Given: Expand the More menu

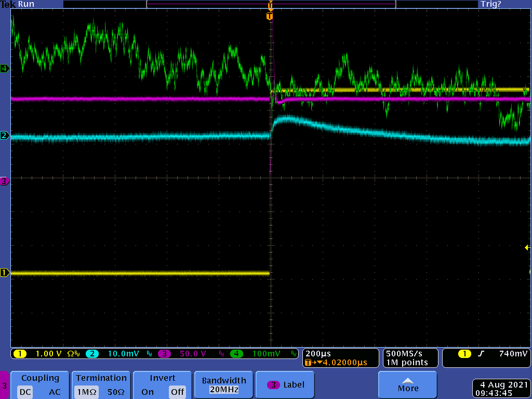Looking at the screenshot, I should click(408, 384).
